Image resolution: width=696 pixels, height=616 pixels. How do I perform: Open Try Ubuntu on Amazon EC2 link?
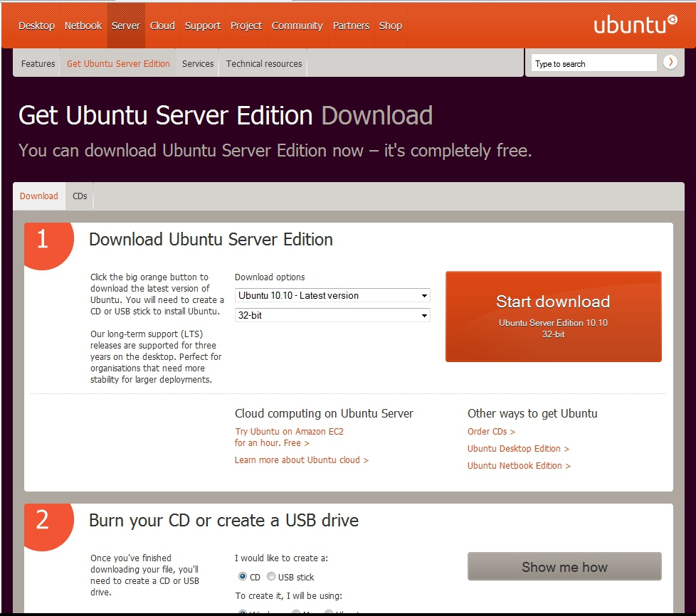(289, 437)
